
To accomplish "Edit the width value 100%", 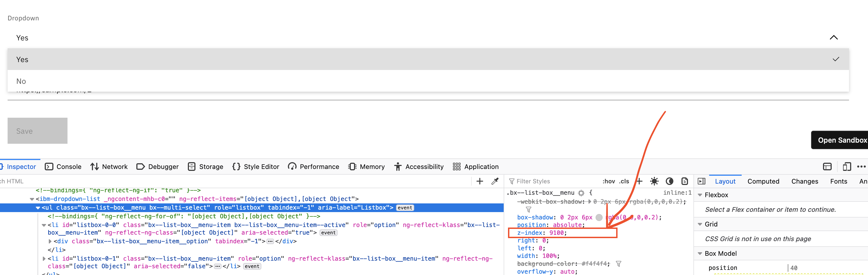I will coord(549,256).
